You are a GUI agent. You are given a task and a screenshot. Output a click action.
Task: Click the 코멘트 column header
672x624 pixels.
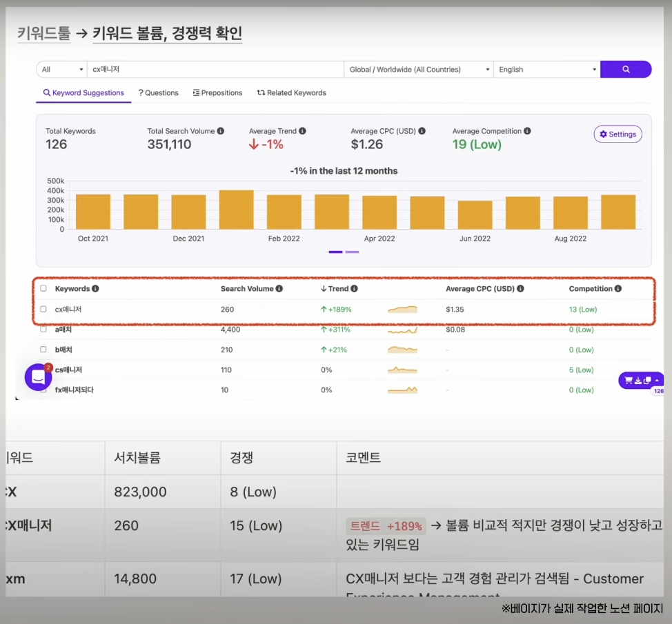363,458
